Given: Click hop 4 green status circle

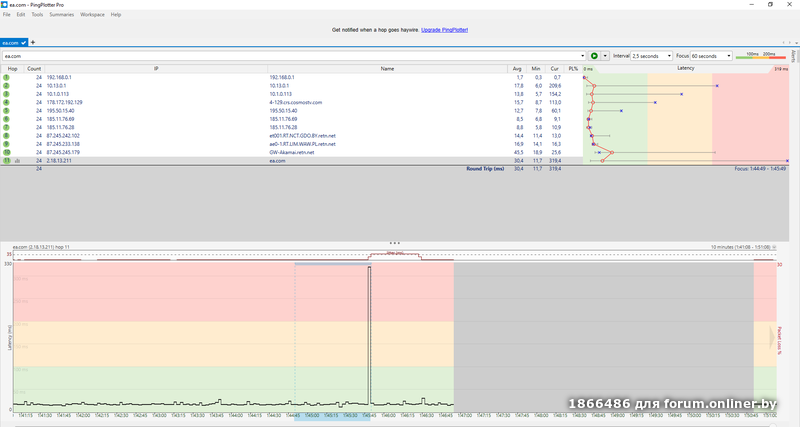Looking at the screenshot, I should (6, 102).
